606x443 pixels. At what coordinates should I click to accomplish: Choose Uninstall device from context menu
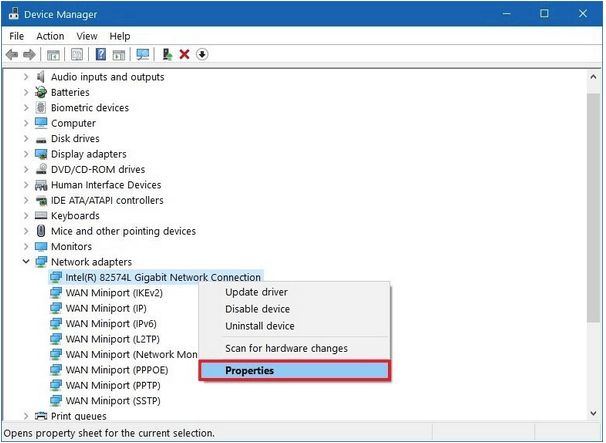coord(294,326)
